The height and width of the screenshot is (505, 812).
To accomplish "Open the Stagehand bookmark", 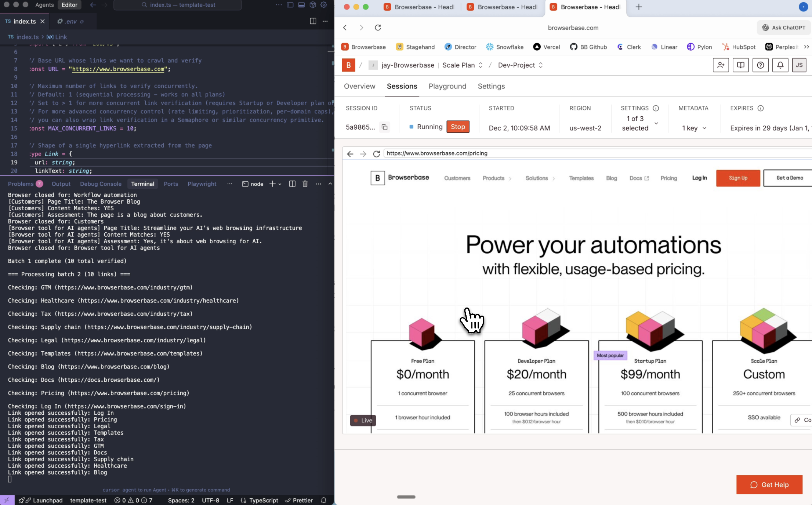I will [x=415, y=47].
